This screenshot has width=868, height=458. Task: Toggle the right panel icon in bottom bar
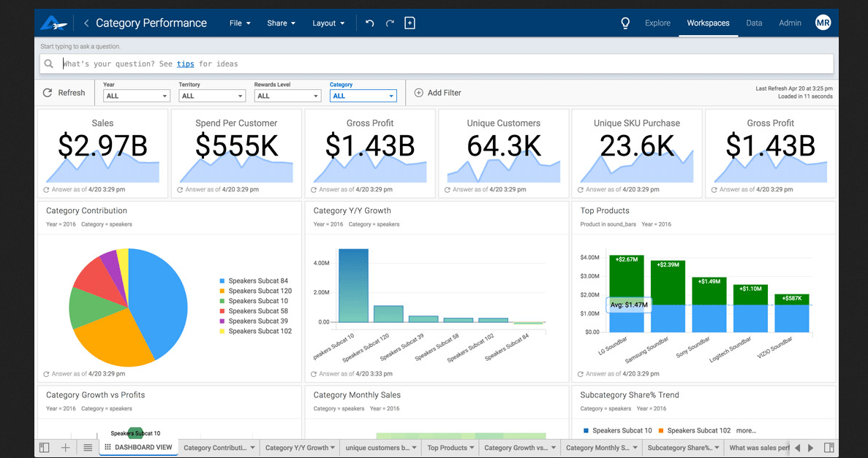[829, 448]
